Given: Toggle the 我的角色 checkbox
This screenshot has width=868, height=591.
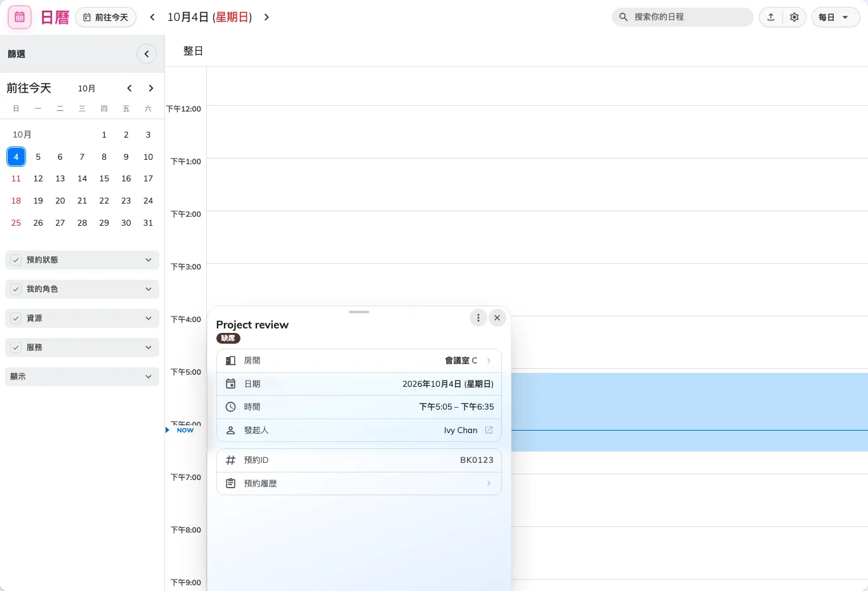Looking at the screenshot, I should tap(16, 289).
